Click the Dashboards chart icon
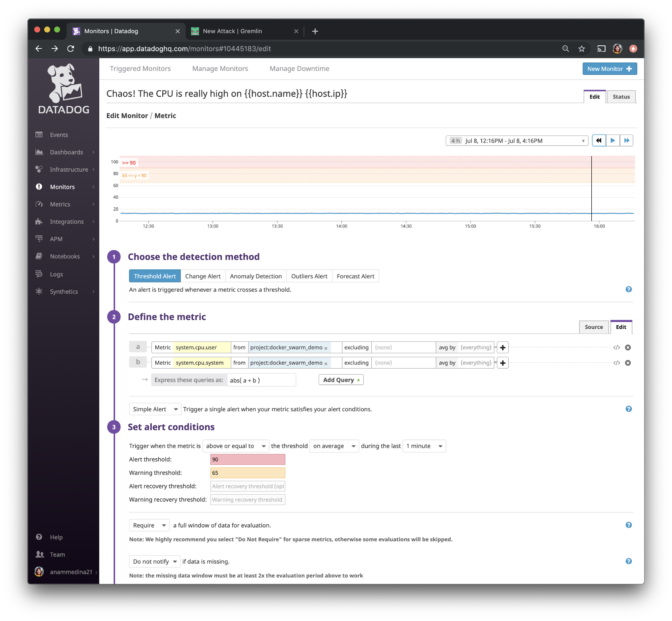The height and width of the screenshot is (621, 672). (39, 152)
